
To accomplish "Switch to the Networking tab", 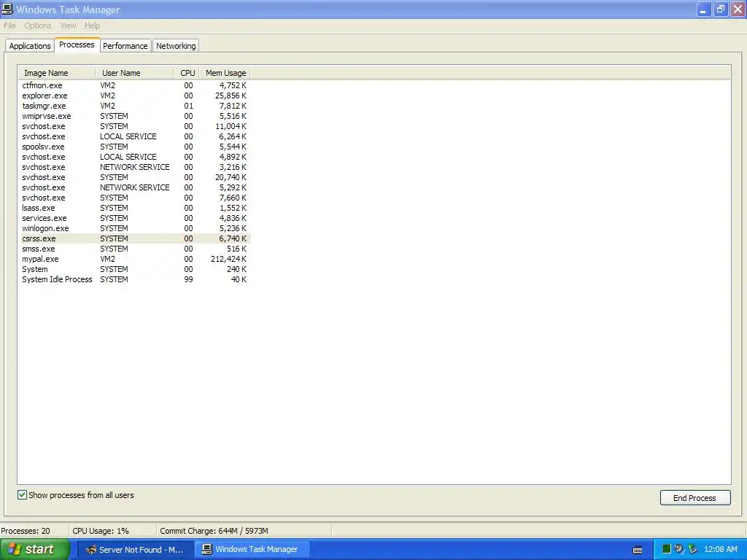I will pyautogui.click(x=176, y=46).
